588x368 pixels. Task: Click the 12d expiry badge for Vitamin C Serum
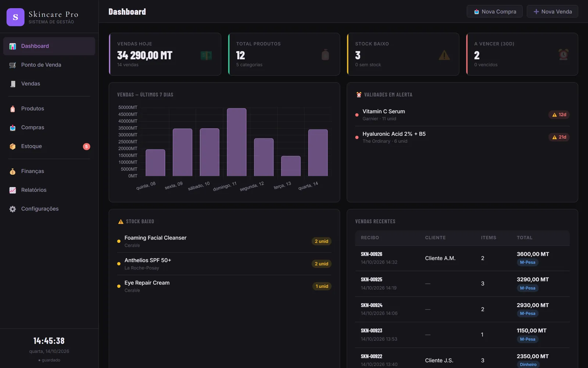(x=559, y=115)
